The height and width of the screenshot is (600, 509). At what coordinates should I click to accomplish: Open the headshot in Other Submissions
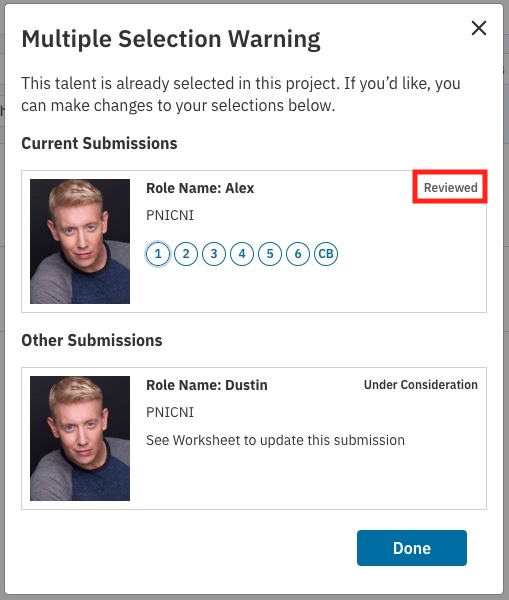pos(80,439)
